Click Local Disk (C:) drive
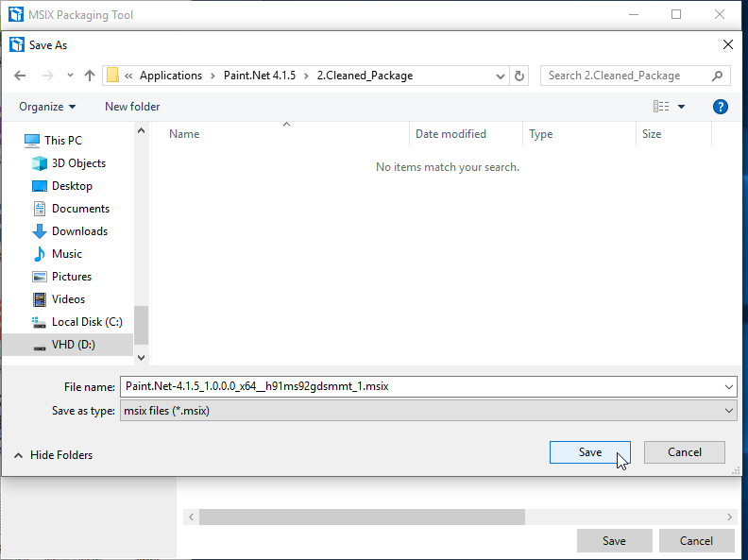 coord(87,322)
